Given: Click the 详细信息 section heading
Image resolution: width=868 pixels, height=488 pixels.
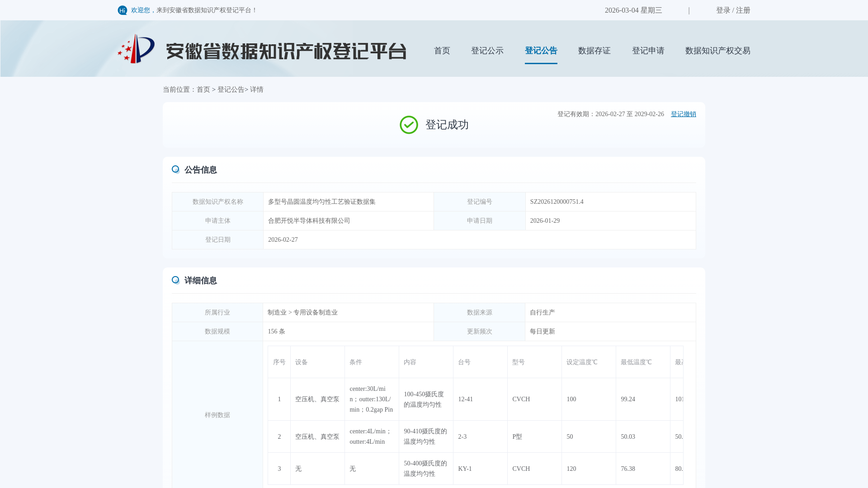Looking at the screenshot, I should pos(200,281).
